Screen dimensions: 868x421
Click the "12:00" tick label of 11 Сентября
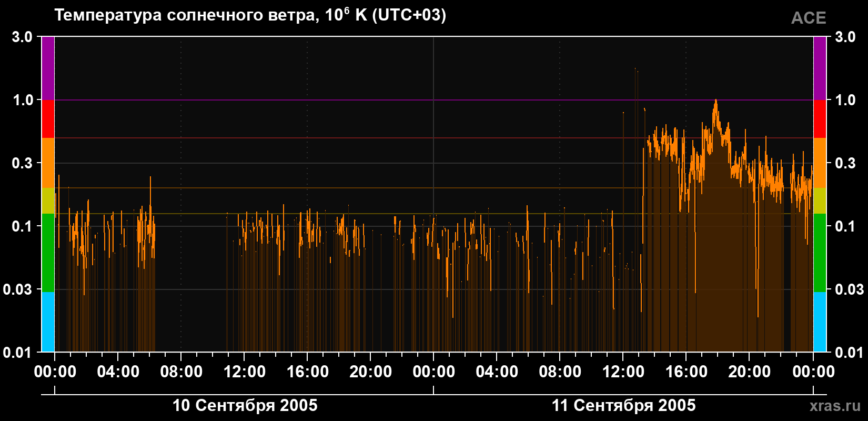tap(623, 372)
